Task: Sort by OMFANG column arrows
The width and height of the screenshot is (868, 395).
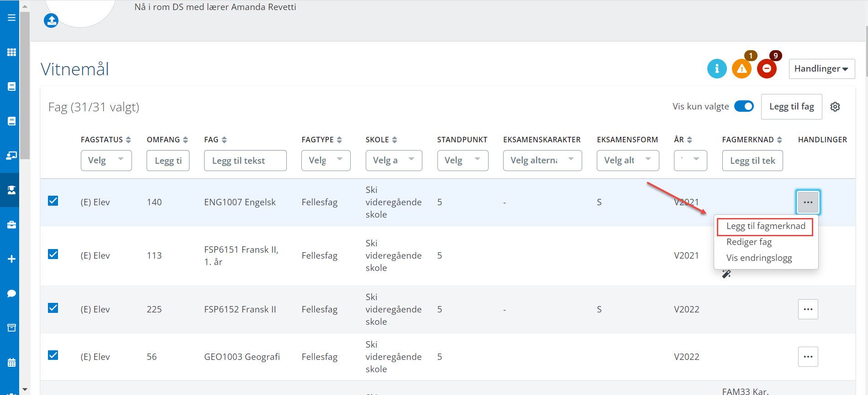Action: pos(185,140)
